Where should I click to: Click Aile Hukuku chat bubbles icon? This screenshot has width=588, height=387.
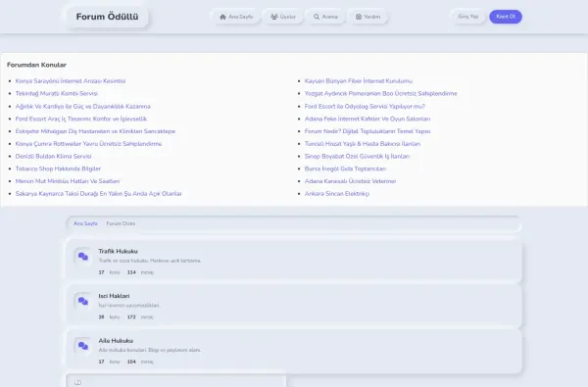[83, 346]
